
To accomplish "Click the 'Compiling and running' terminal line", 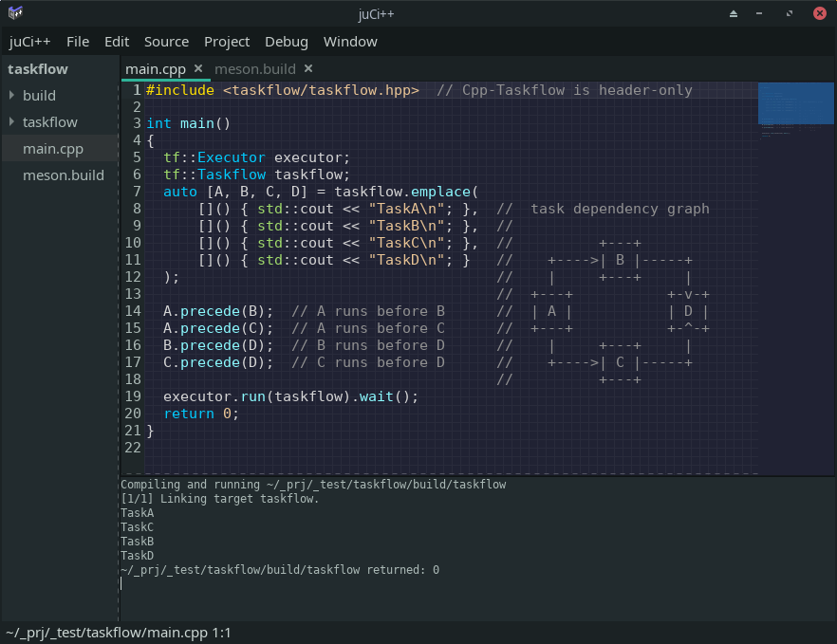I will [313, 485].
